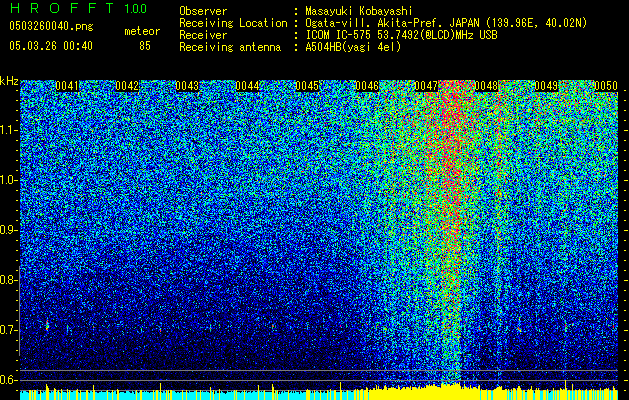Click the Observer field label
Viewport: 629px width, 400px height.
click(x=203, y=11)
